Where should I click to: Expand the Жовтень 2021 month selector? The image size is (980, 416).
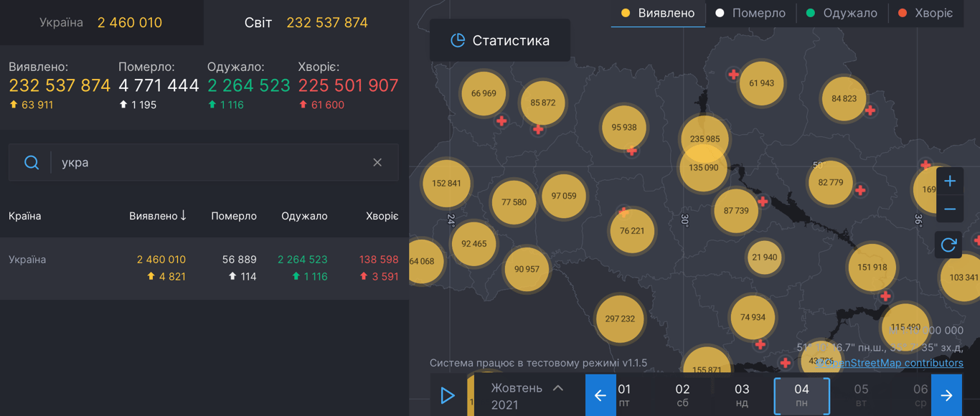(527, 395)
